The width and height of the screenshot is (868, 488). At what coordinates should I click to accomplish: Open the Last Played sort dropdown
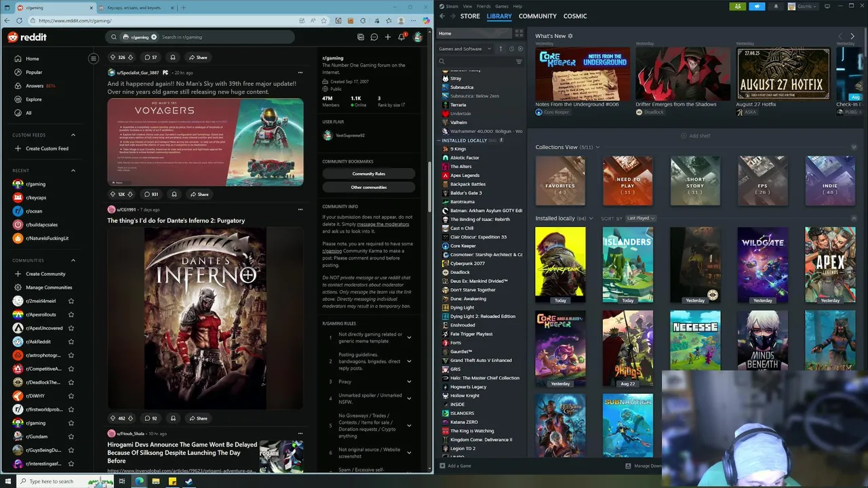pyautogui.click(x=641, y=218)
